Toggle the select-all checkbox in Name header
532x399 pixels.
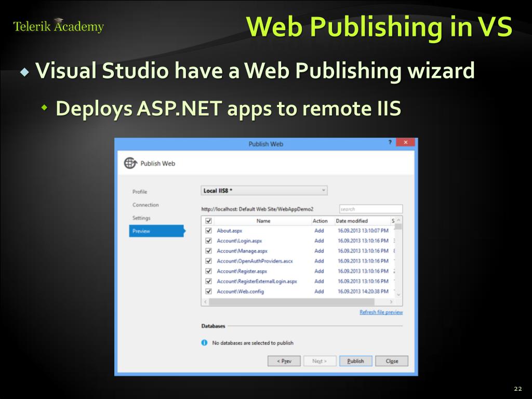tap(209, 221)
